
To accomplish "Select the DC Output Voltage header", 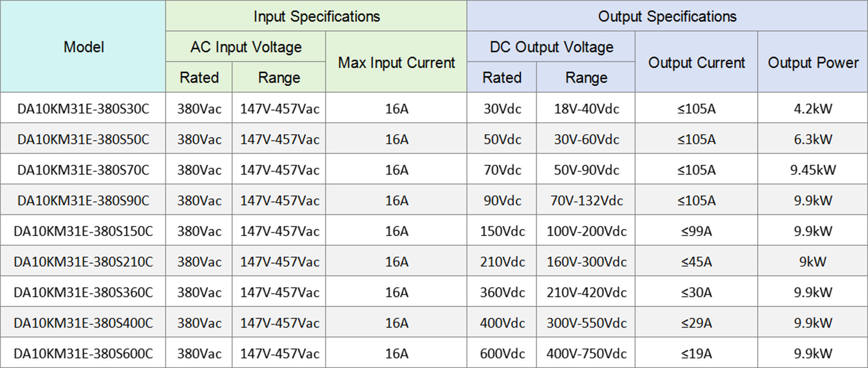I will (551, 47).
